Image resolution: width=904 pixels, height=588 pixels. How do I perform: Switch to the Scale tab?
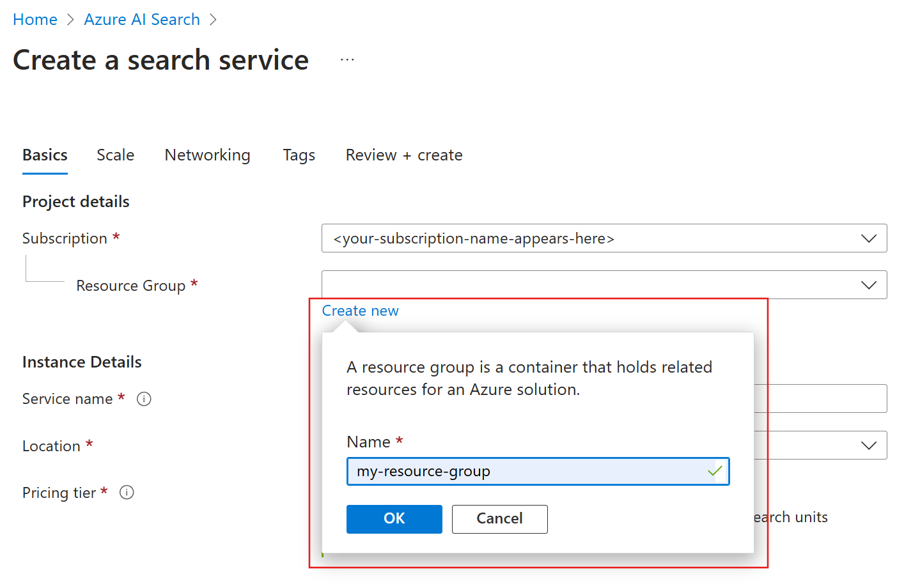point(115,155)
